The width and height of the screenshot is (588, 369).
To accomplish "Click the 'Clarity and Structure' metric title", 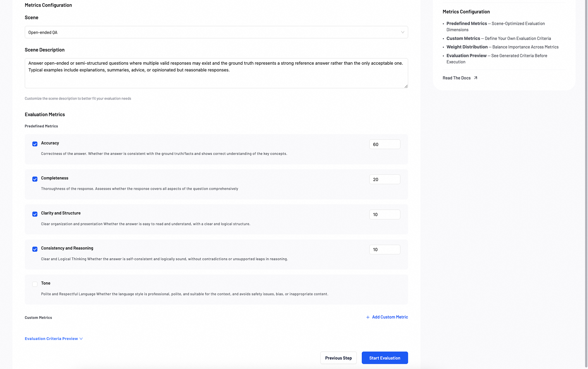I will (61, 213).
